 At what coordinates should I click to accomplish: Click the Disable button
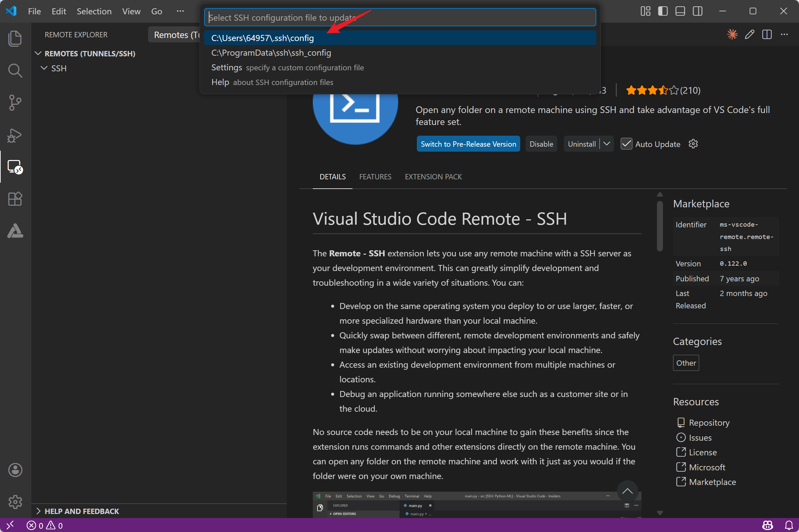pos(541,144)
